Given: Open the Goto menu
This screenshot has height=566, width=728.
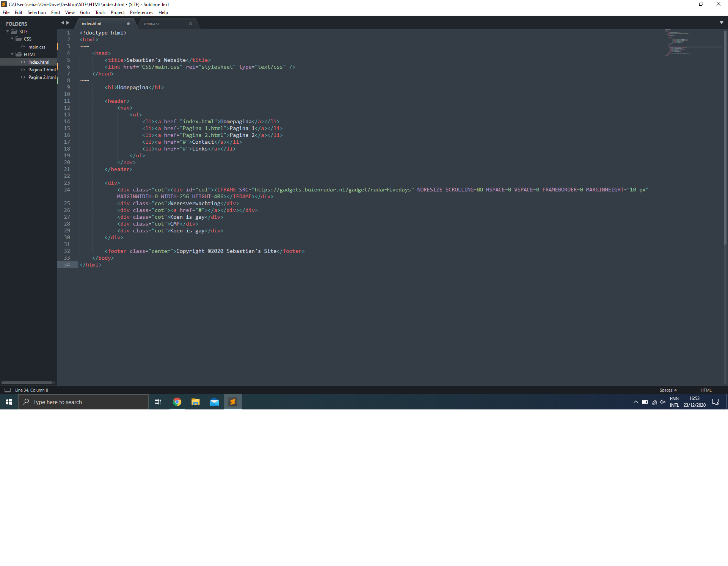Looking at the screenshot, I should click(85, 13).
